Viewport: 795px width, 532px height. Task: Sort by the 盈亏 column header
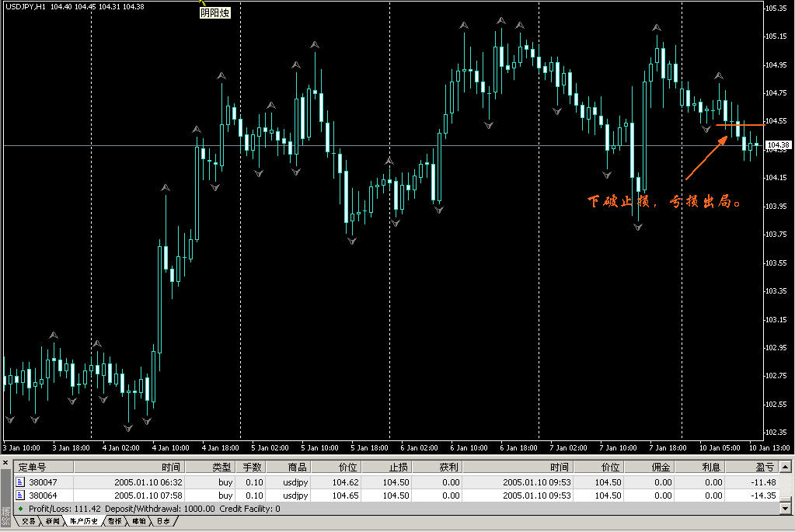[752, 467]
